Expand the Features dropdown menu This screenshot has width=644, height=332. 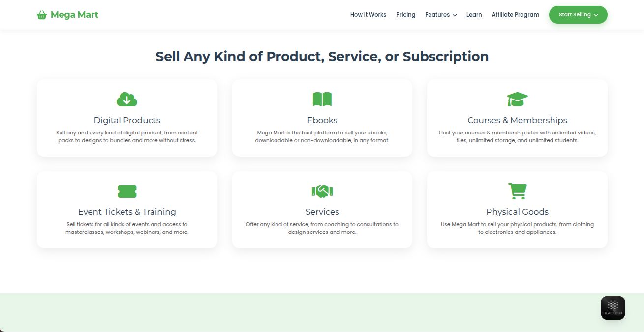(441, 15)
